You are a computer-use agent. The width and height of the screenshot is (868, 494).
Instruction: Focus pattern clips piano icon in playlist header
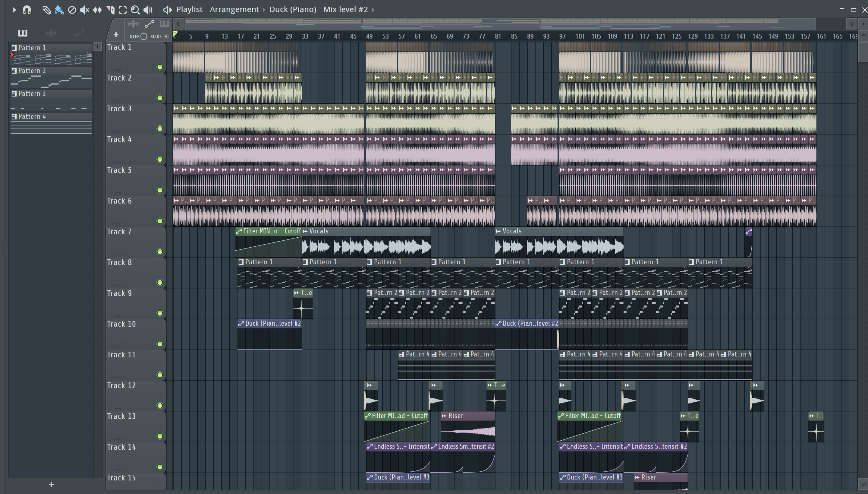click(164, 24)
